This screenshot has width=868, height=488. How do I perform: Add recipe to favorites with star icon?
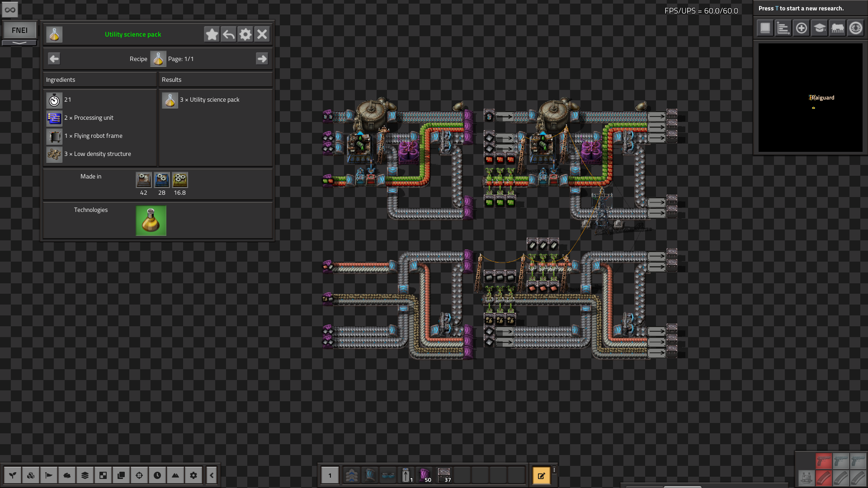click(x=212, y=34)
